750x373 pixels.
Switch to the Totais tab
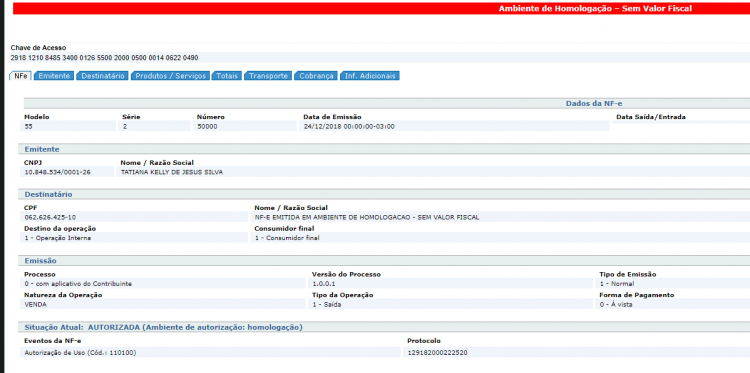pos(227,76)
